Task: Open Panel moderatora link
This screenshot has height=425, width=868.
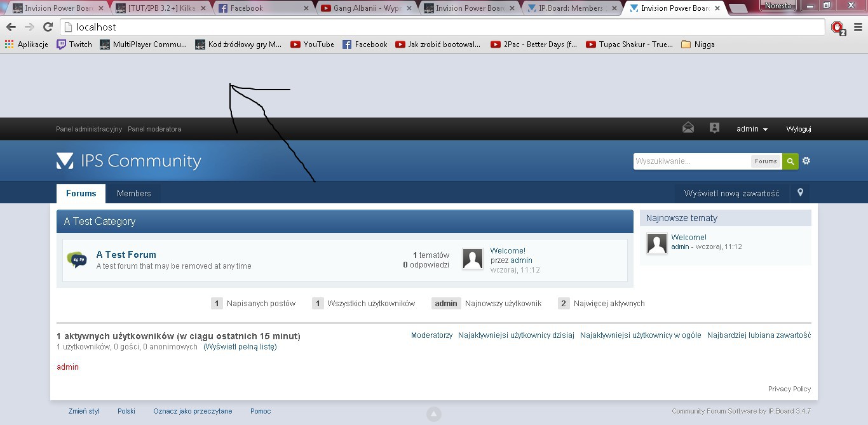Action: tap(154, 129)
